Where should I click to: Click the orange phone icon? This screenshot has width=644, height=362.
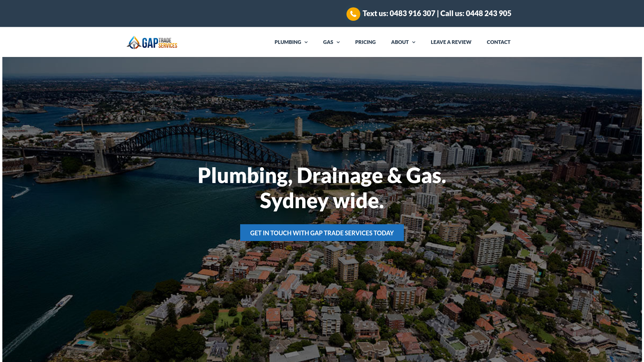click(353, 14)
